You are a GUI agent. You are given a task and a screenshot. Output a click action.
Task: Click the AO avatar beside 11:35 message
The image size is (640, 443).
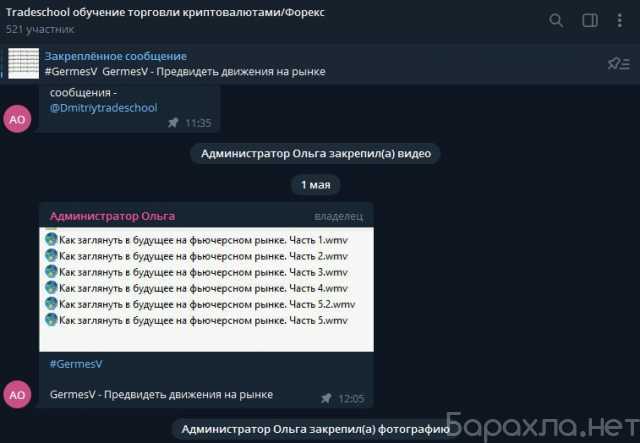(17, 119)
